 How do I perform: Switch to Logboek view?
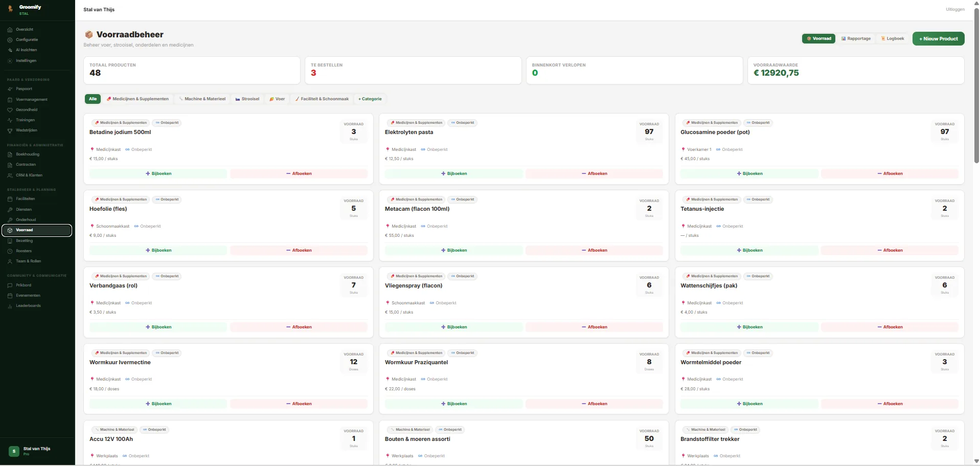tap(893, 38)
